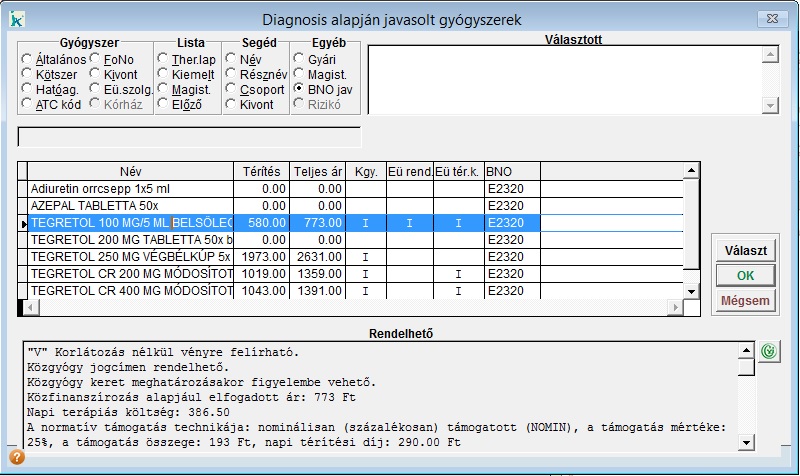The width and height of the screenshot is (800, 476).
Task: Select the Adiuretin orrcsepp 1x5 ml row
Action: [130, 188]
